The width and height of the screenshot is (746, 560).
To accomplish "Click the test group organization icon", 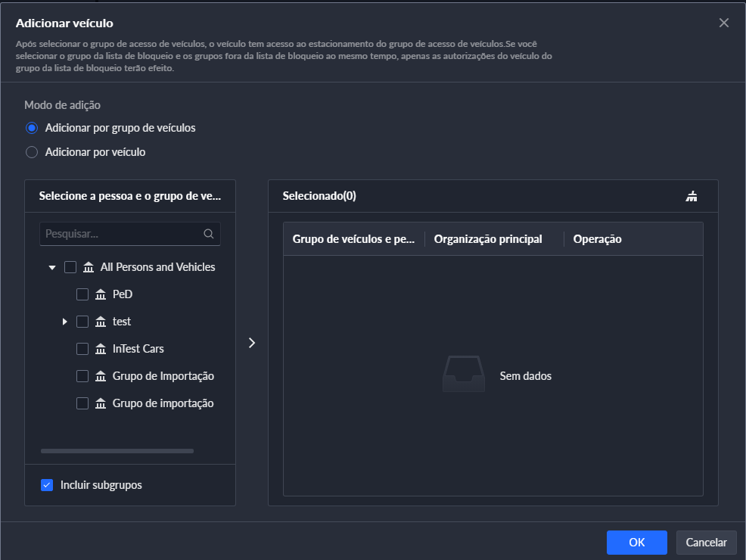I will 101,322.
